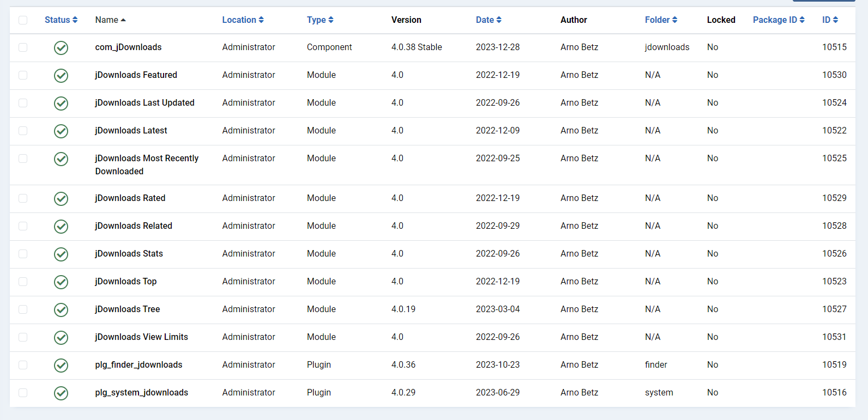This screenshot has height=420, width=868.
Task: Sort table by Package ID column
Action: click(779, 20)
